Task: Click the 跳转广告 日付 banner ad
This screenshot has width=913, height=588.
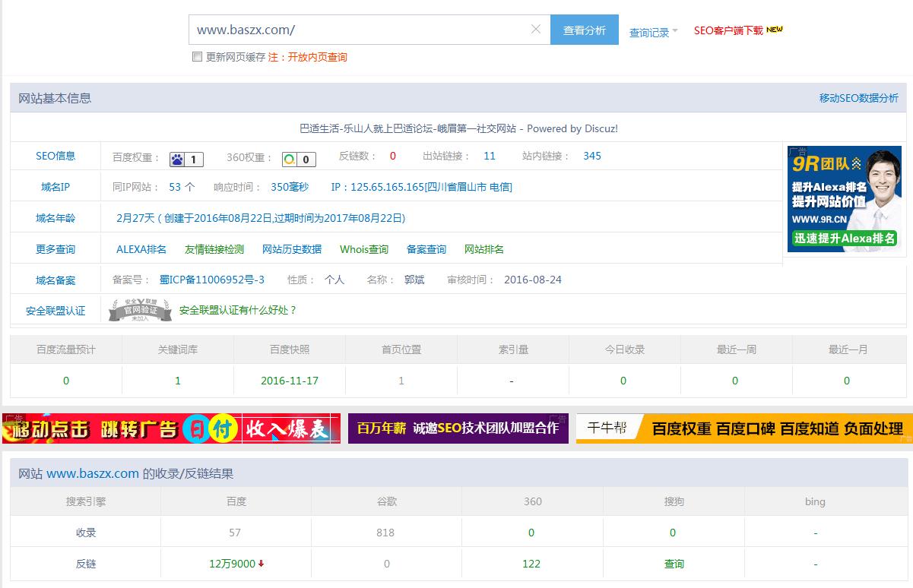Action: coord(171,428)
